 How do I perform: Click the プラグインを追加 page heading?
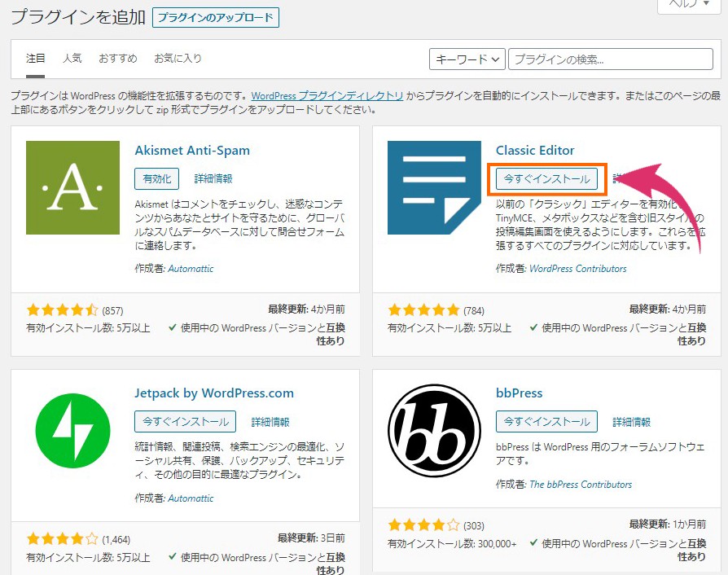(x=78, y=17)
